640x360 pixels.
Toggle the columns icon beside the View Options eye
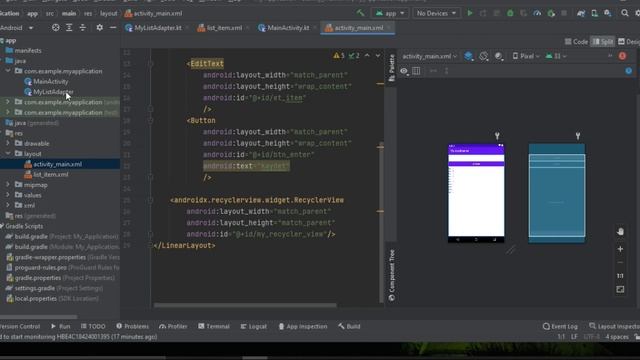coord(416,71)
